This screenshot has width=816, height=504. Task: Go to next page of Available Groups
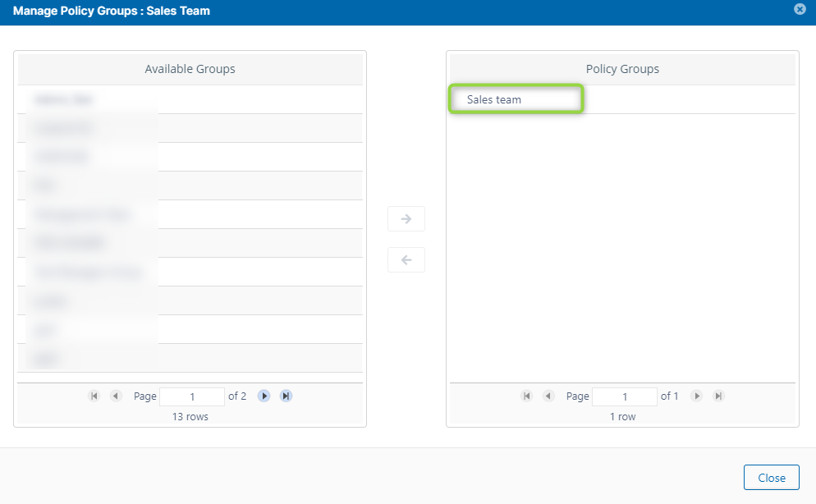coord(264,396)
